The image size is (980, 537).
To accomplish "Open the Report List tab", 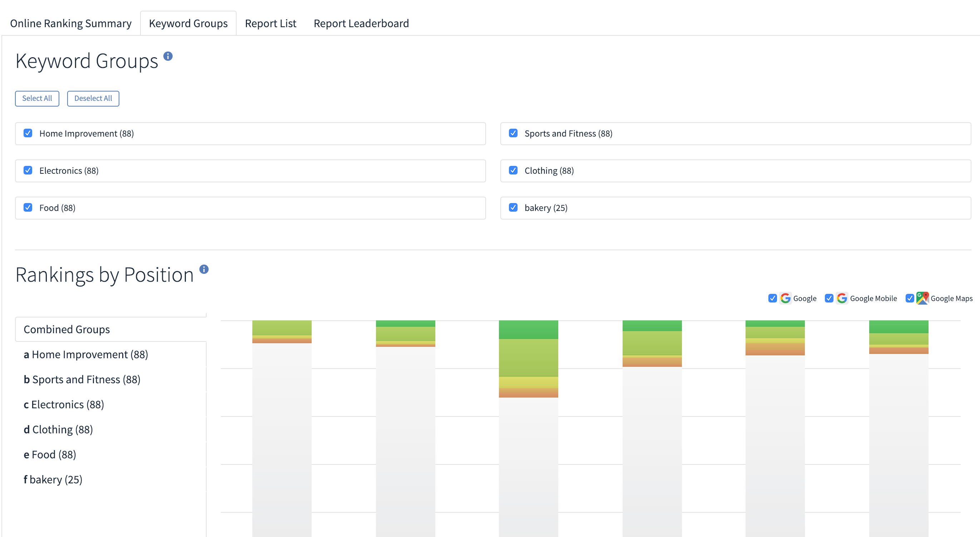I will [x=270, y=24].
